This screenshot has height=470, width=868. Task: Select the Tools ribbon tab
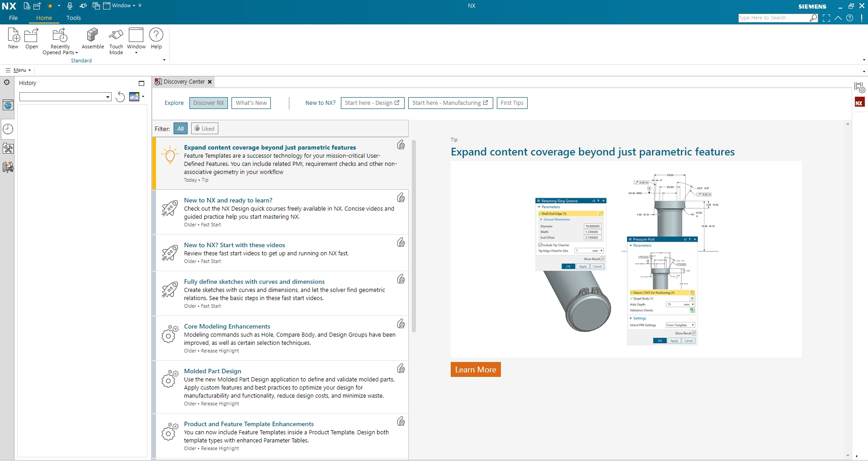point(74,18)
